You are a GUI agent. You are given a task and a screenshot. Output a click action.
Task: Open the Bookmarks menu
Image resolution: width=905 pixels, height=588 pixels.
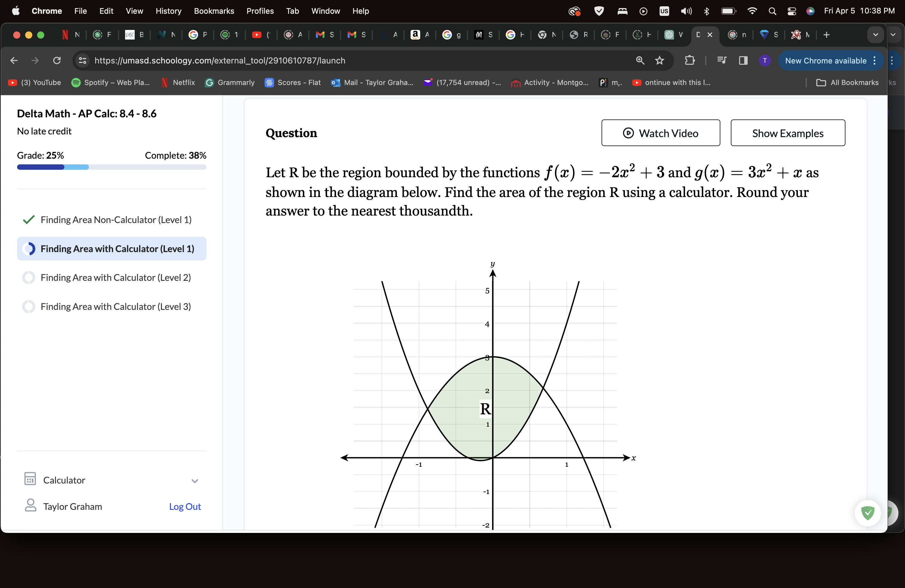coord(214,11)
